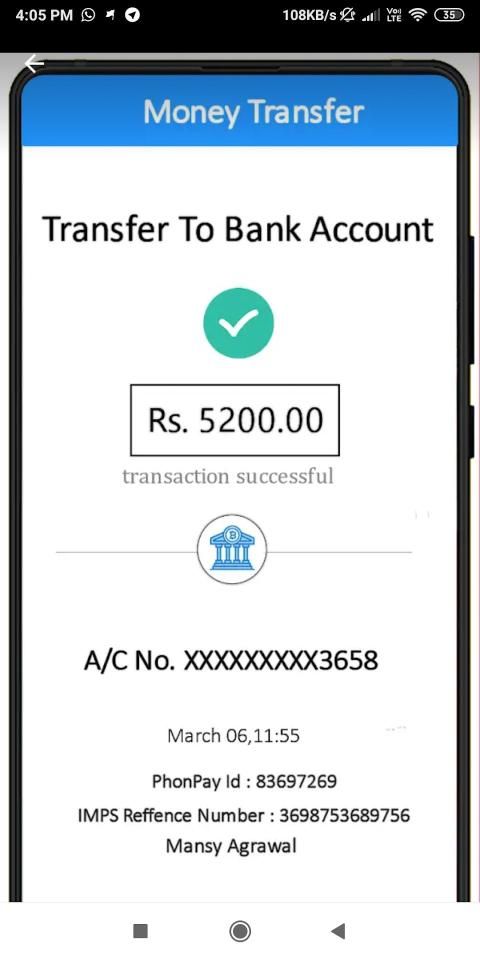
Task: Click the Rs. 5200.00 amount box
Action: pyautogui.click(x=234, y=420)
